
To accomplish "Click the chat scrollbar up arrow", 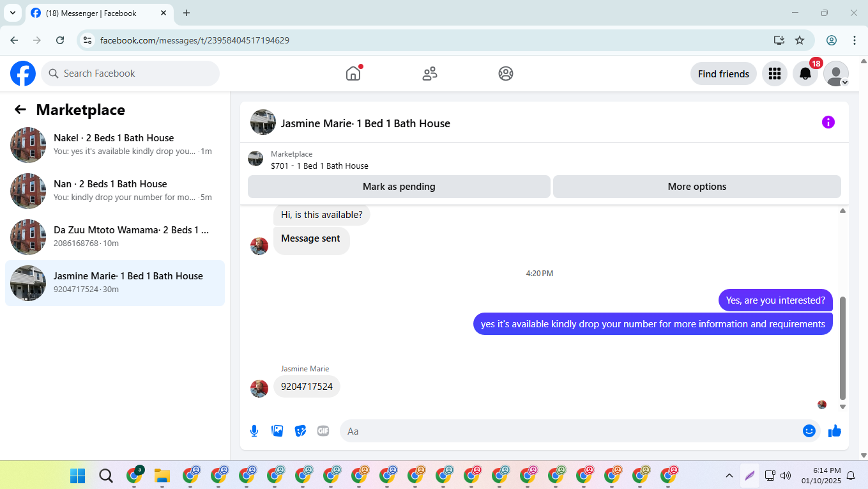I will point(842,211).
